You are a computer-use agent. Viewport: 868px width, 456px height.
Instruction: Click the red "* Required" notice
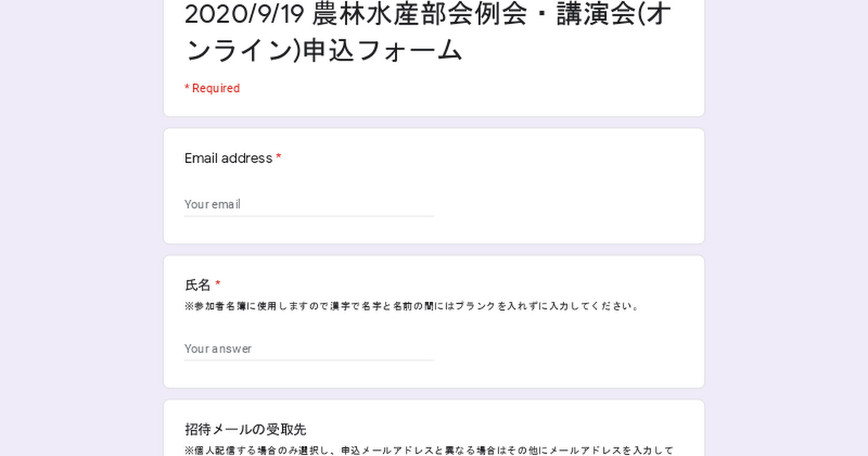point(212,88)
